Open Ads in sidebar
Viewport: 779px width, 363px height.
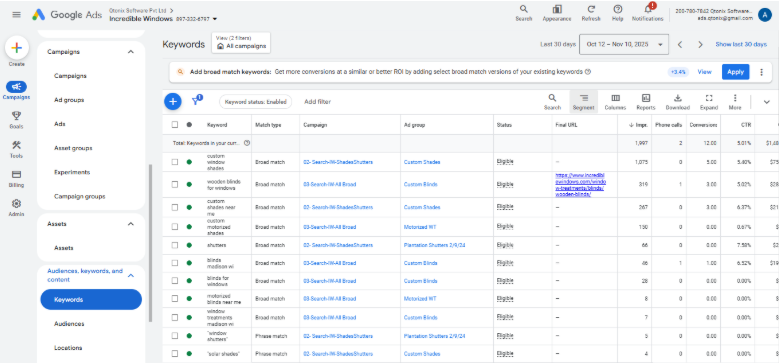(x=60, y=124)
